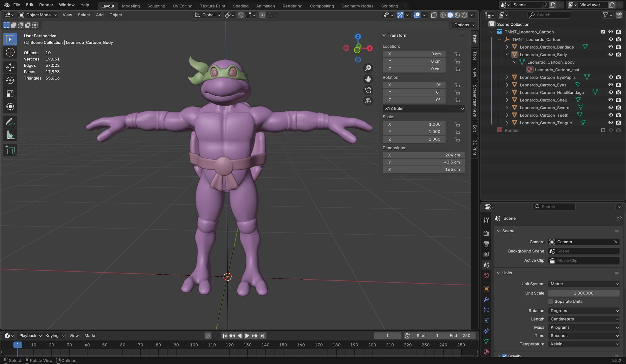Screen dimensions: 626x364
Task: Click the Dimensions X 204 cm field
Action: click(x=424, y=155)
